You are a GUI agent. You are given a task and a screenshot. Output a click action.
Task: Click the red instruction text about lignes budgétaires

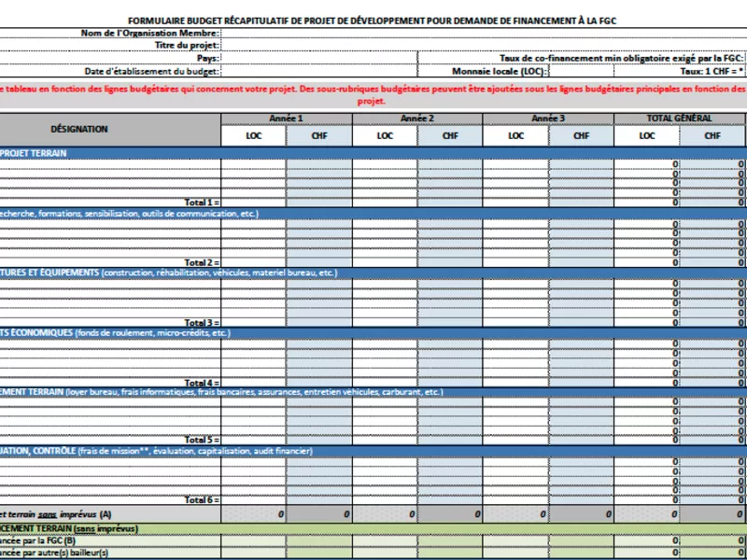coord(372,95)
